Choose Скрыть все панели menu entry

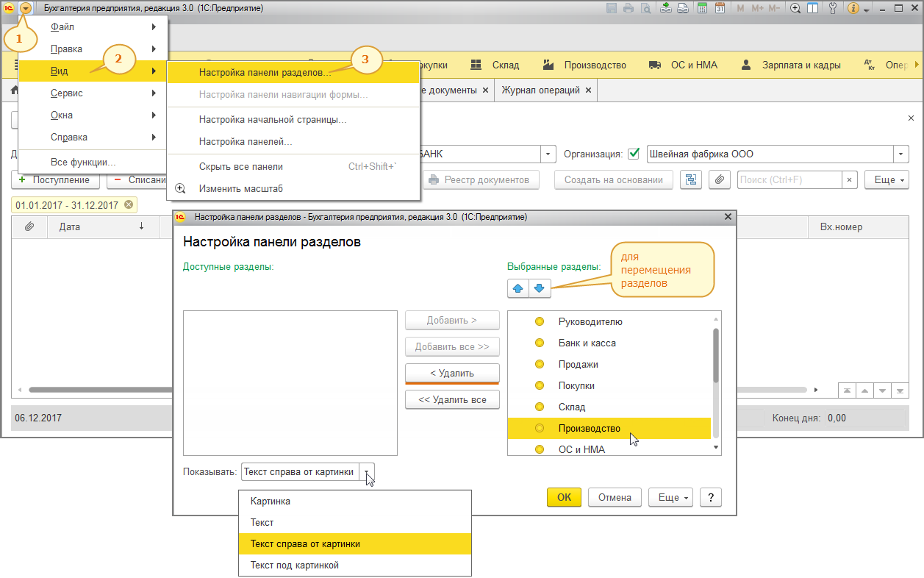pos(294,166)
